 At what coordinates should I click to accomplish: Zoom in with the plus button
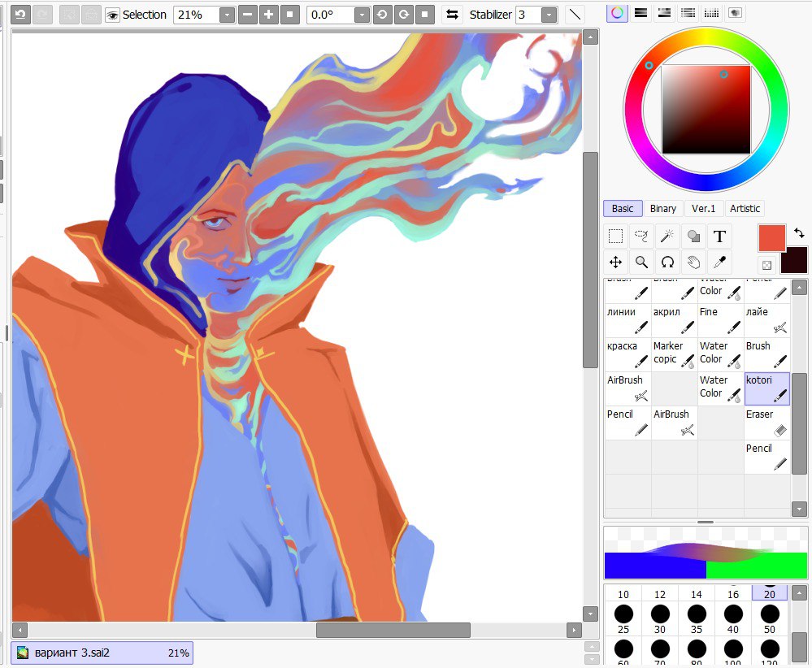click(268, 15)
